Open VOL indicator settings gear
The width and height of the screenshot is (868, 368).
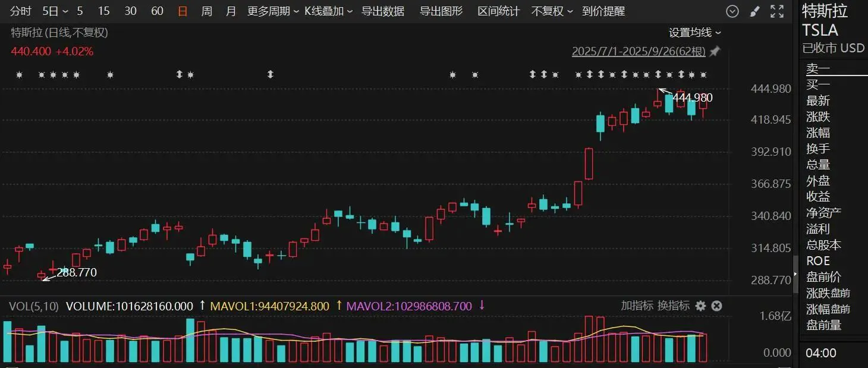(x=701, y=306)
